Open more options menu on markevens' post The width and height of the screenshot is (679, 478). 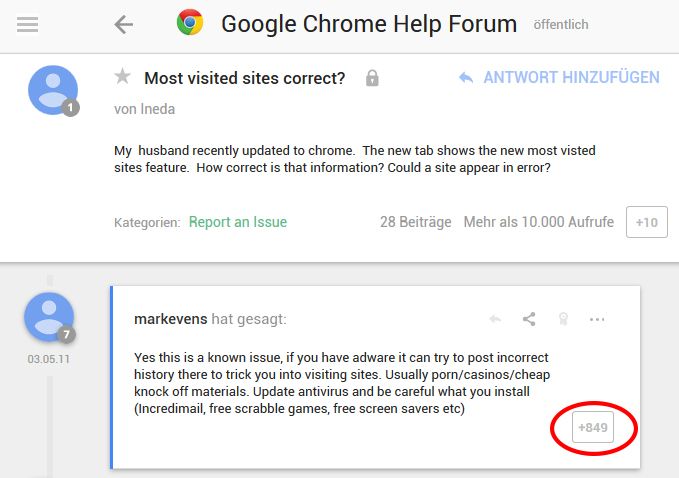point(598,319)
